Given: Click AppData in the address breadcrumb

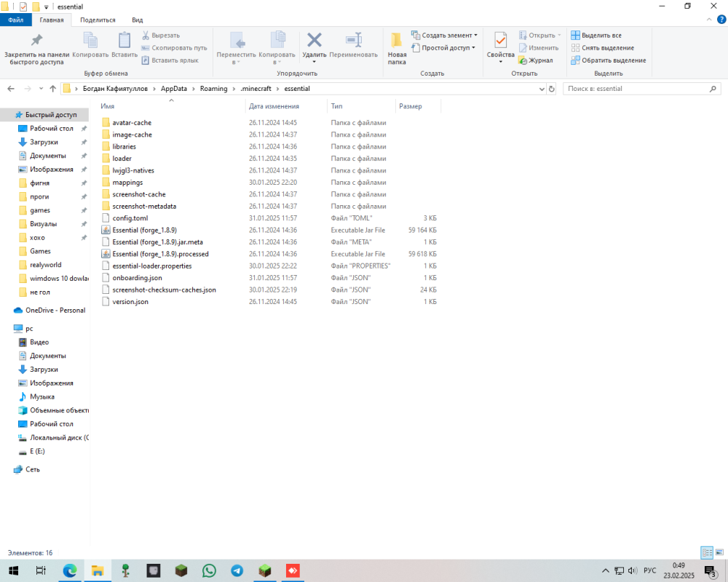Looking at the screenshot, I should [x=174, y=89].
